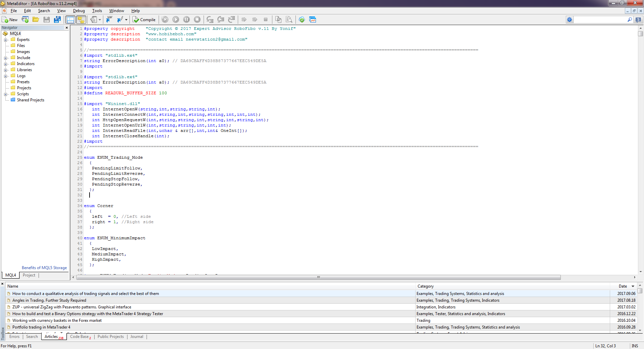
Task: Switch to the Public Projects tab
Action: [x=111, y=337]
